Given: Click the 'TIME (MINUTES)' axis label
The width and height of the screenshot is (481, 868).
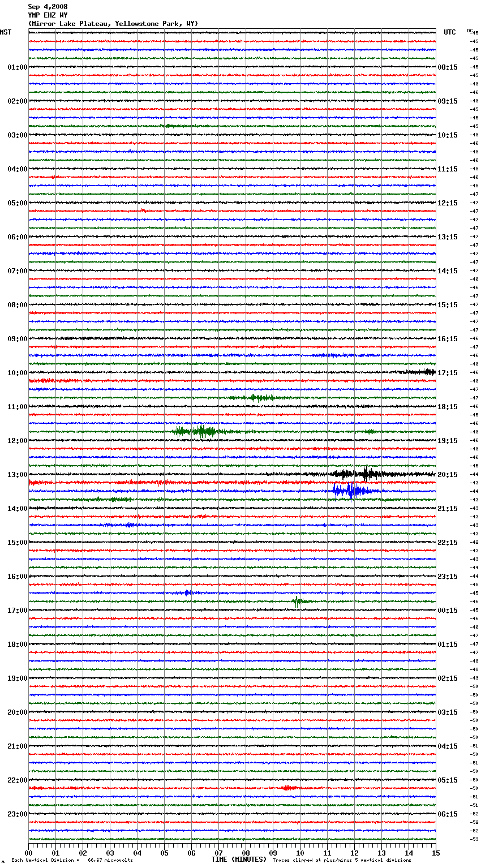Looking at the screenshot, I should point(239,860).
